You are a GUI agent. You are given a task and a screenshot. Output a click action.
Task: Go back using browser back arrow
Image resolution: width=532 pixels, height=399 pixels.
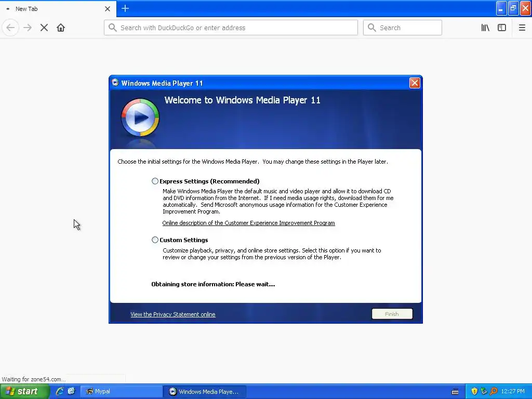tap(10, 28)
